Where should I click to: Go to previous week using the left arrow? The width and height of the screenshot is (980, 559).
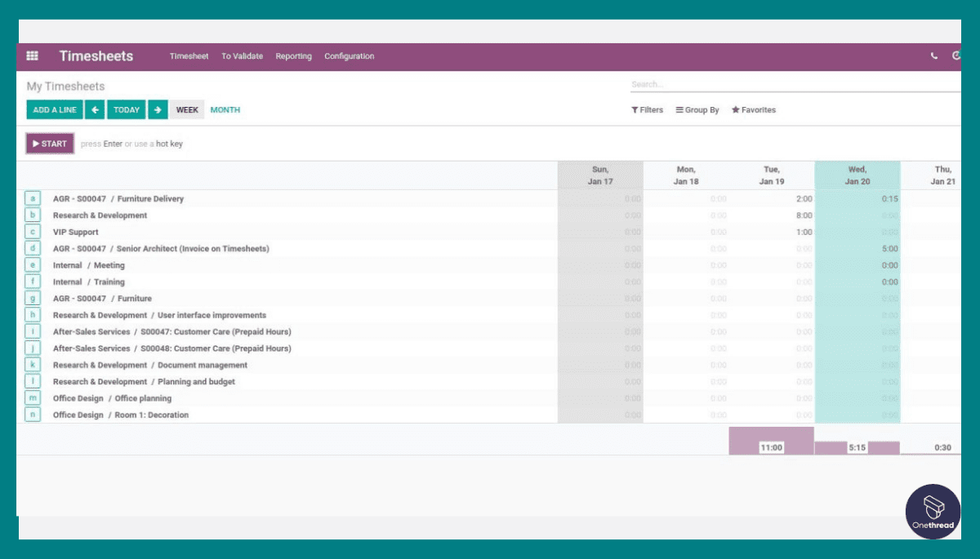95,109
